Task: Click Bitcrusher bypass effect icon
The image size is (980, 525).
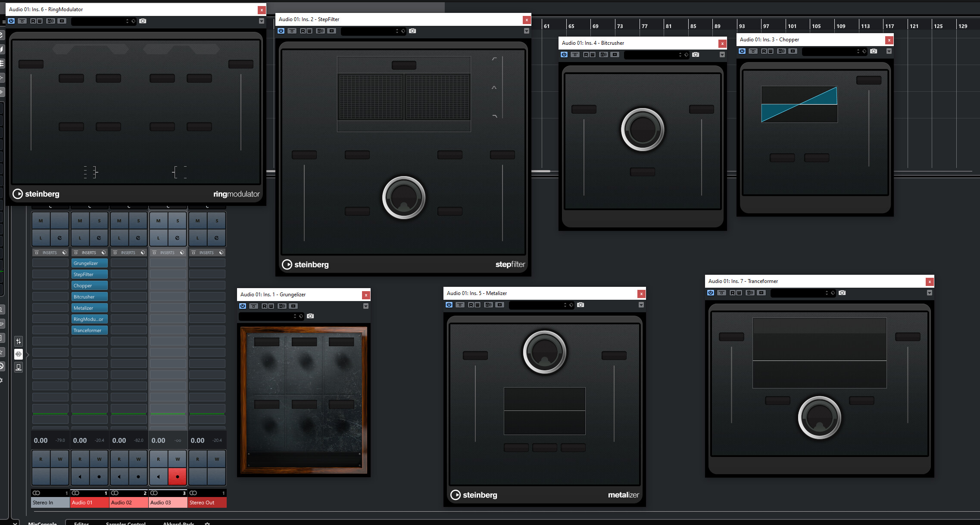Action: [575, 55]
